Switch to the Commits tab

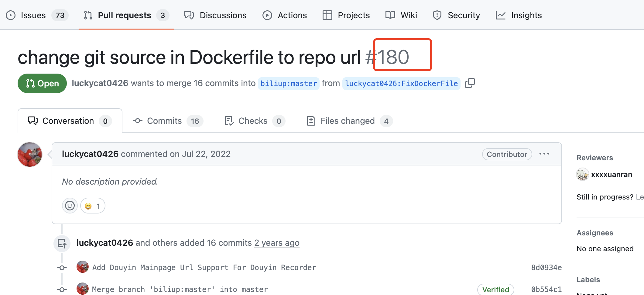pos(163,121)
